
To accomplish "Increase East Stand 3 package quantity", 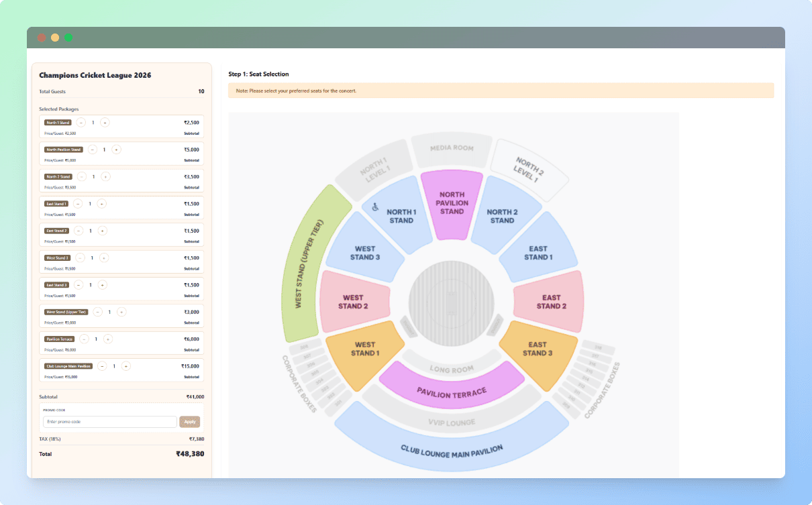I will point(103,285).
